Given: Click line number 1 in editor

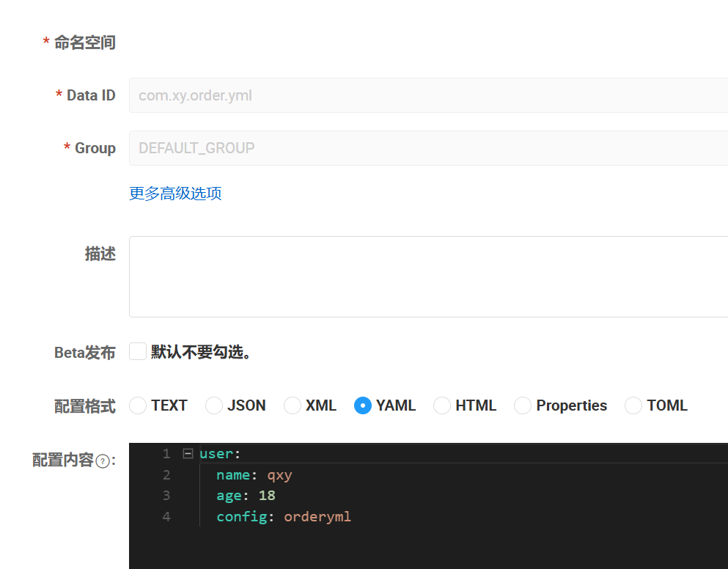Looking at the screenshot, I should (166, 454).
